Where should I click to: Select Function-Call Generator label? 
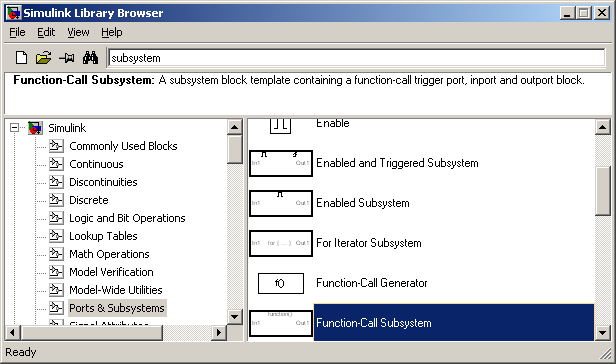(x=372, y=283)
